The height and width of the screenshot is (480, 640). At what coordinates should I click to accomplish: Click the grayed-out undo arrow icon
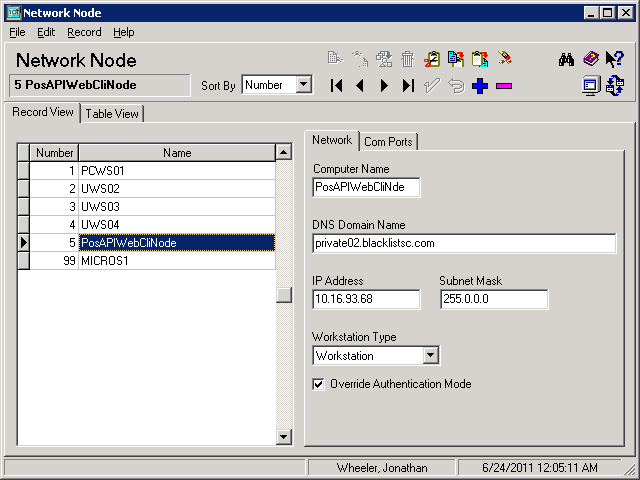(456, 86)
